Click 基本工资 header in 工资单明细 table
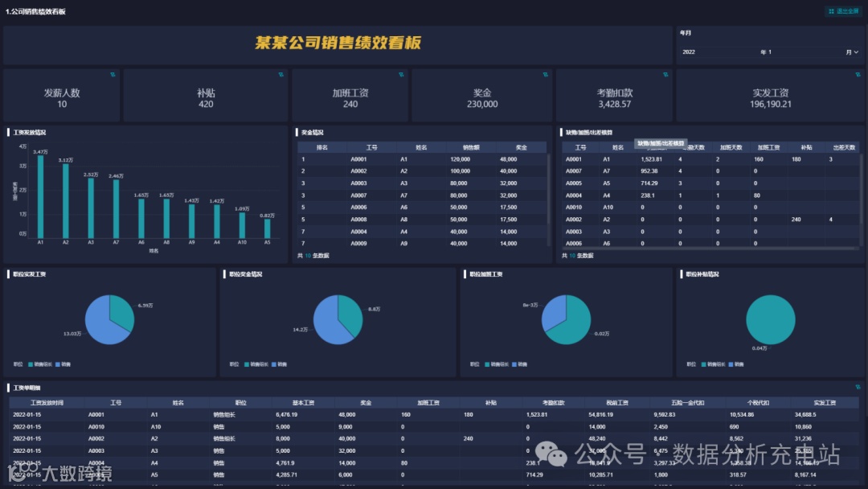868x489 pixels. click(303, 403)
